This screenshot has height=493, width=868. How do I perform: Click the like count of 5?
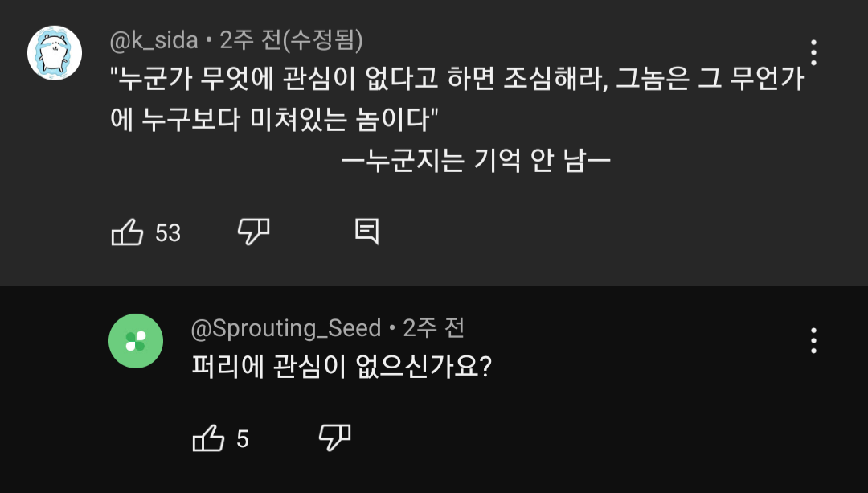243,440
